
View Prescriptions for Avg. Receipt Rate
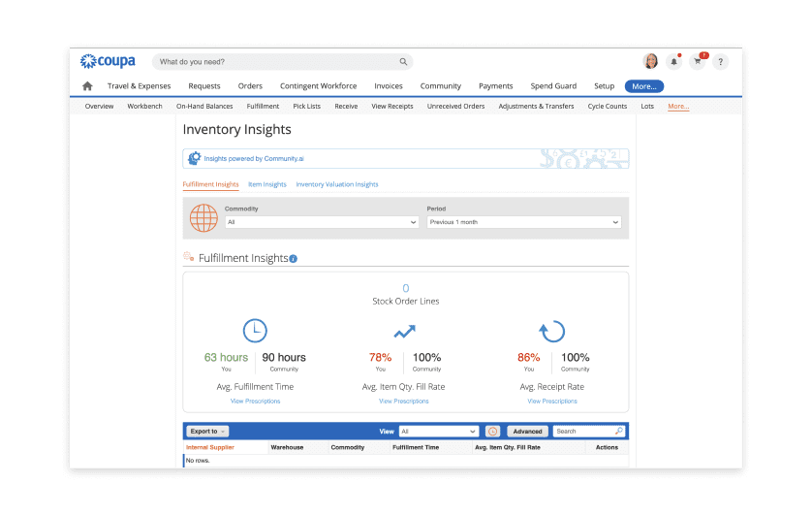[552, 401]
